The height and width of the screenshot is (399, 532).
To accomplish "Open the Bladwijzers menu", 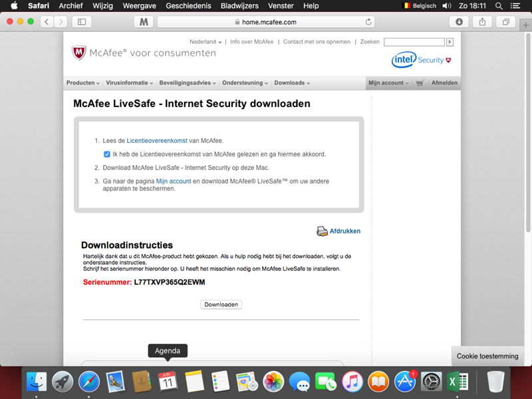I will point(239,6).
